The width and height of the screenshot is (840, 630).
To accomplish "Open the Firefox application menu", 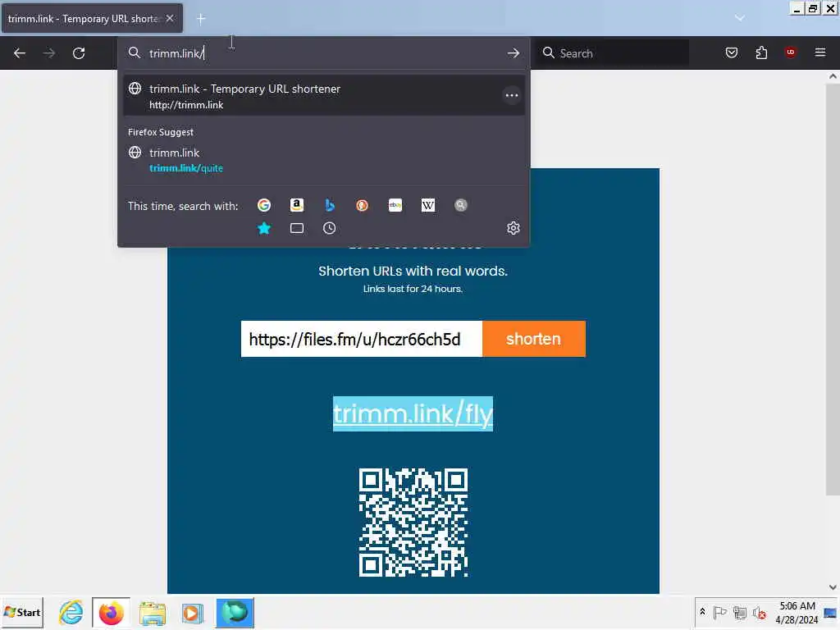I will (x=819, y=52).
